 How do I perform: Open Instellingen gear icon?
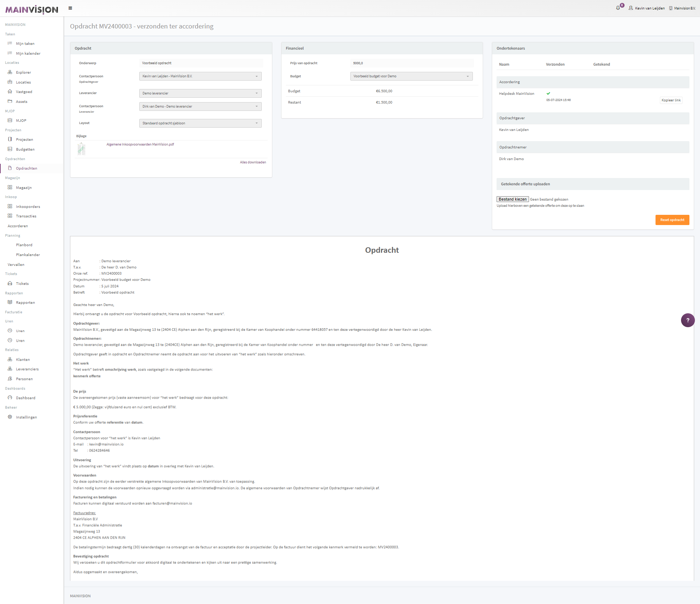[10, 417]
